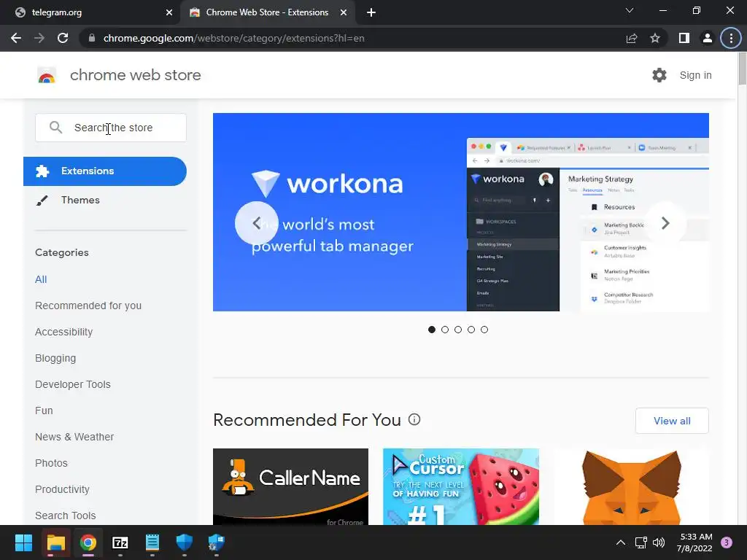Switch to the telegram.org tab

90,12
